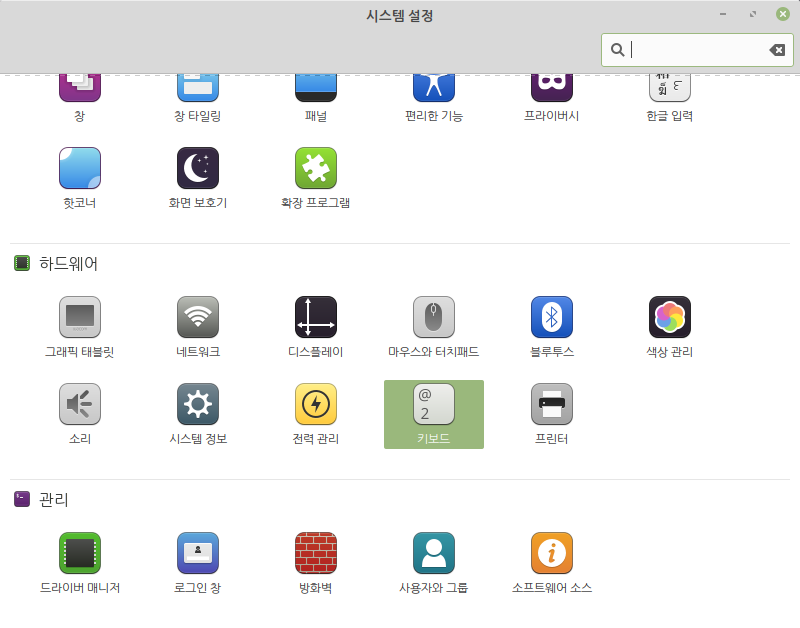This screenshot has width=800, height=628.
Task: Open 소프트웨어 소스 software sources
Action: click(x=552, y=553)
